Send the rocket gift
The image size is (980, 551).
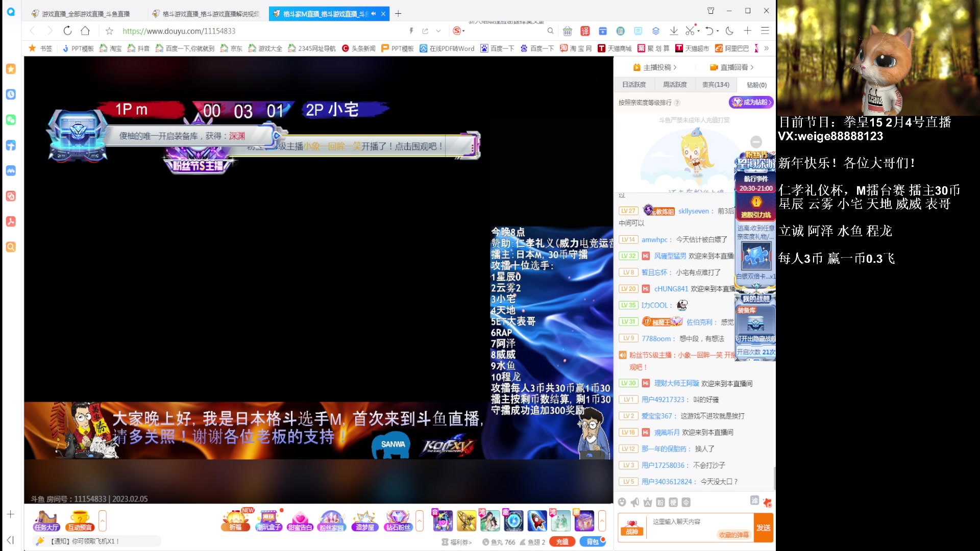537,521
